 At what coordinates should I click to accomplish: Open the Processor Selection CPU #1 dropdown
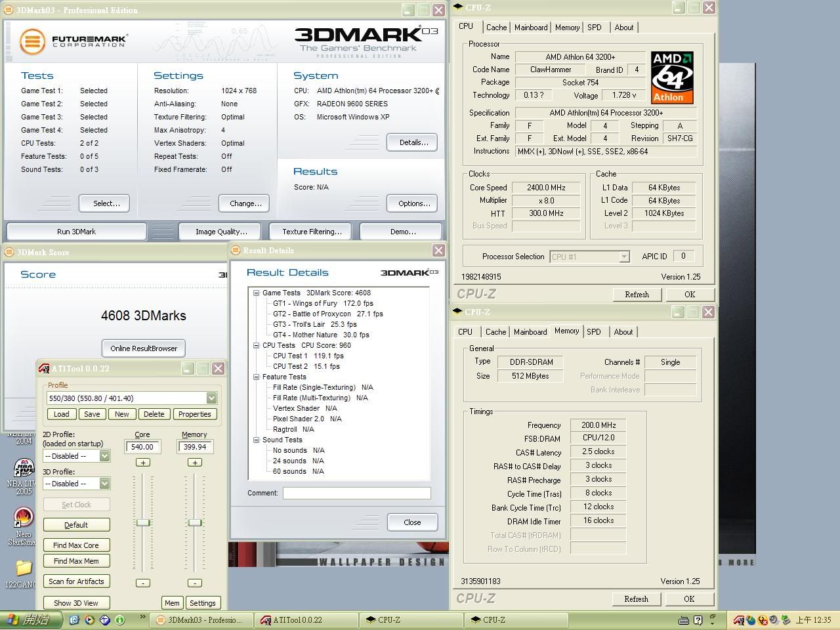pyautogui.click(x=623, y=257)
